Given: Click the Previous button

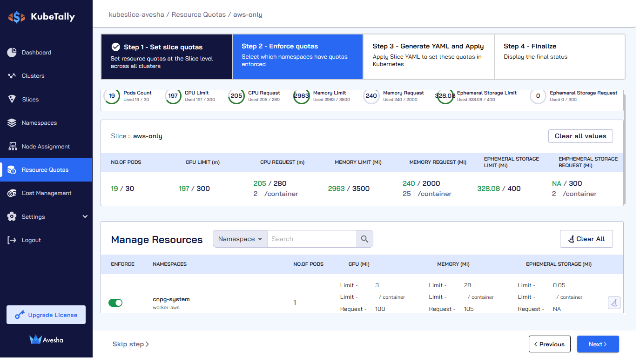Looking at the screenshot, I should click(x=550, y=344).
